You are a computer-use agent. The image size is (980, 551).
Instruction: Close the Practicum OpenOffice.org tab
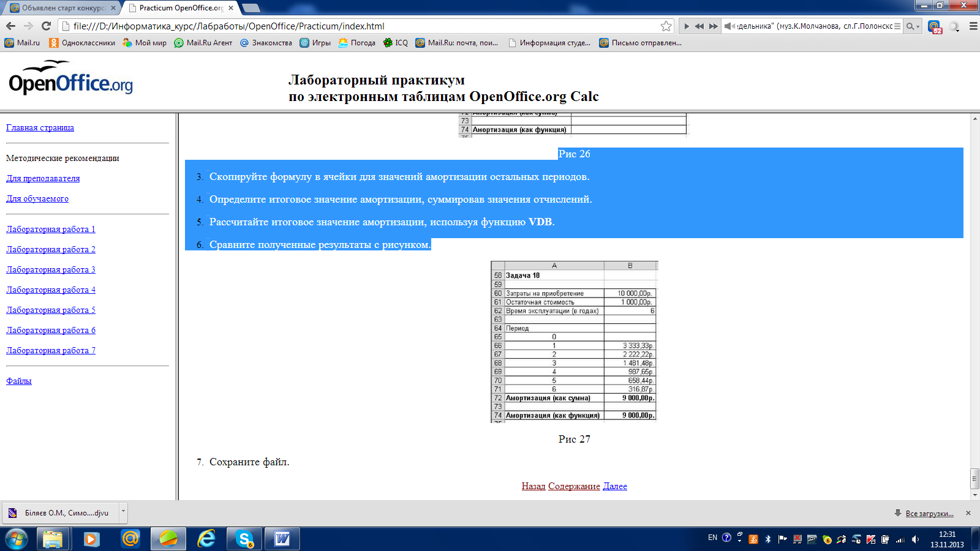pyautogui.click(x=231, y=8)
